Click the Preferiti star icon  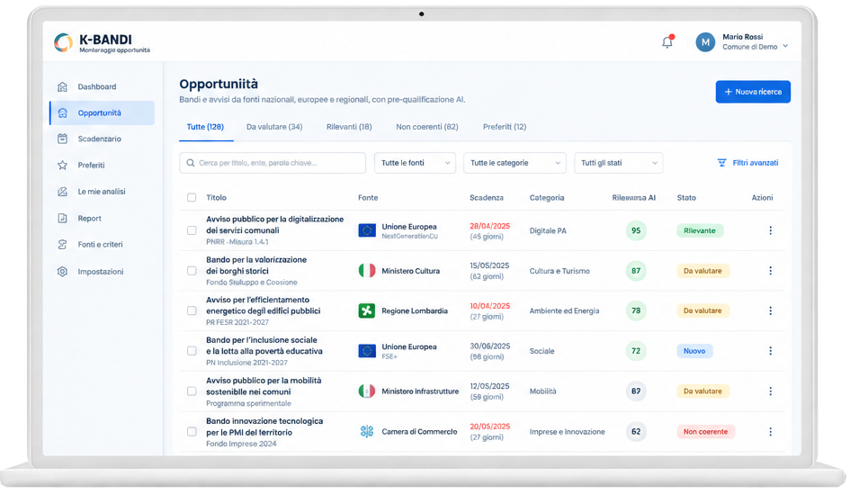(x=63, y=165)
